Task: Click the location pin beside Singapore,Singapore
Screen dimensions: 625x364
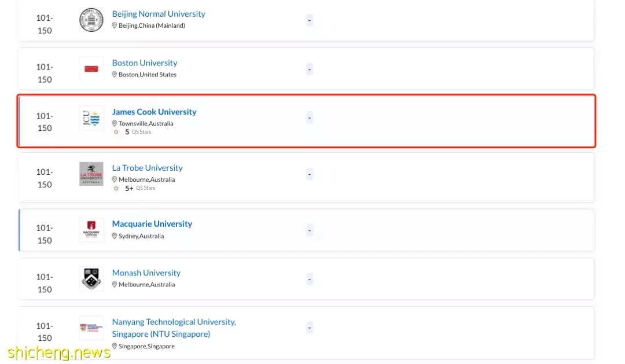Action: (115, 346)
